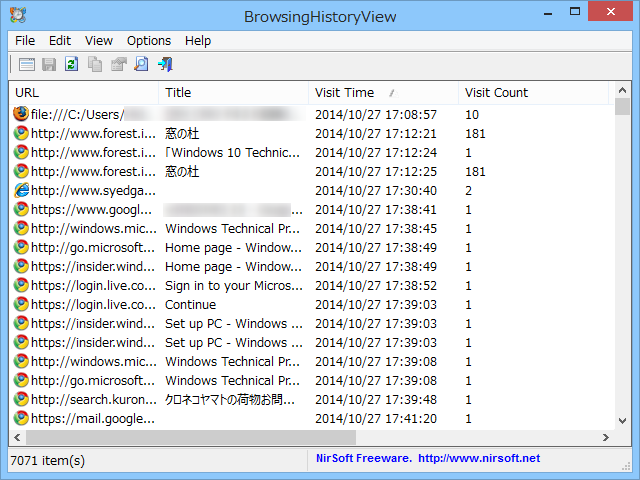The width and height of the screenshot is (640, 480).
Task: Click visit time 2014/10/27 17:41:20
Action: [x=376, y=418]
